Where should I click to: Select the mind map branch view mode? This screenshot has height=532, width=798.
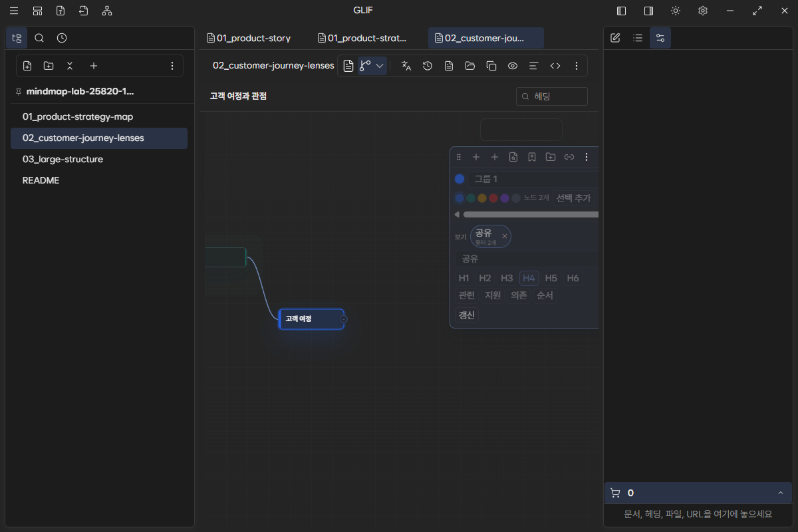pos(365,66)
